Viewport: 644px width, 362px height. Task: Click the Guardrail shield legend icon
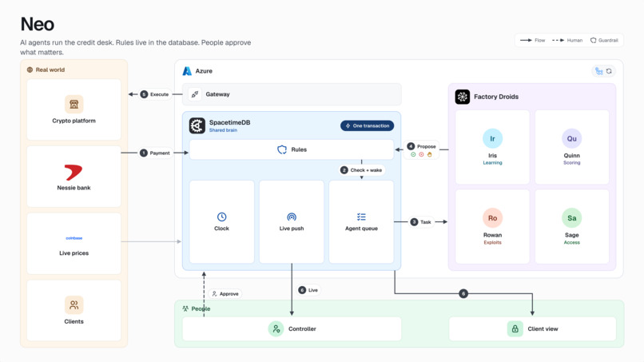[x=594, y=40]
